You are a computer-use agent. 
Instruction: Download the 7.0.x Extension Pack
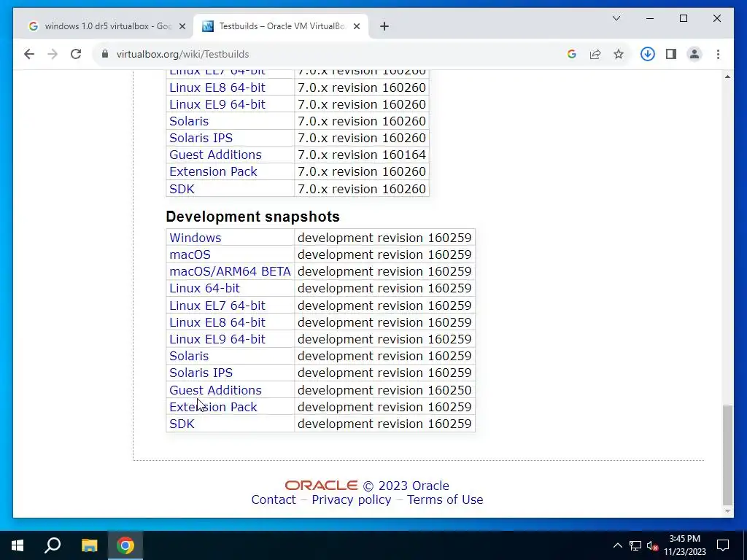click(x=213, y=171)
